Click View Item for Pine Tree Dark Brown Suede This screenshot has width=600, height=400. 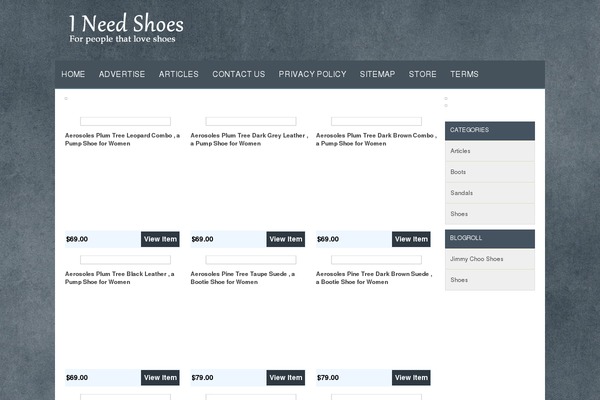[x=411, y=378]
